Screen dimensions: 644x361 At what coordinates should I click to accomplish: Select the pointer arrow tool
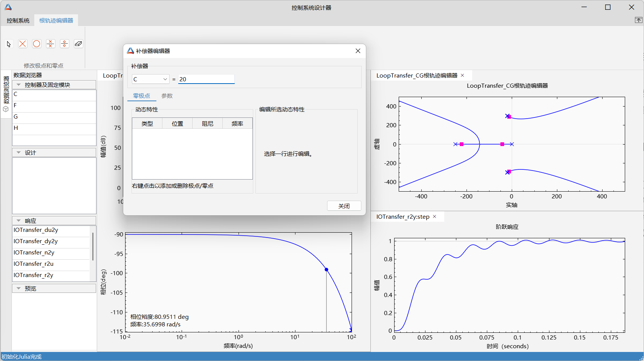(9, 44)
